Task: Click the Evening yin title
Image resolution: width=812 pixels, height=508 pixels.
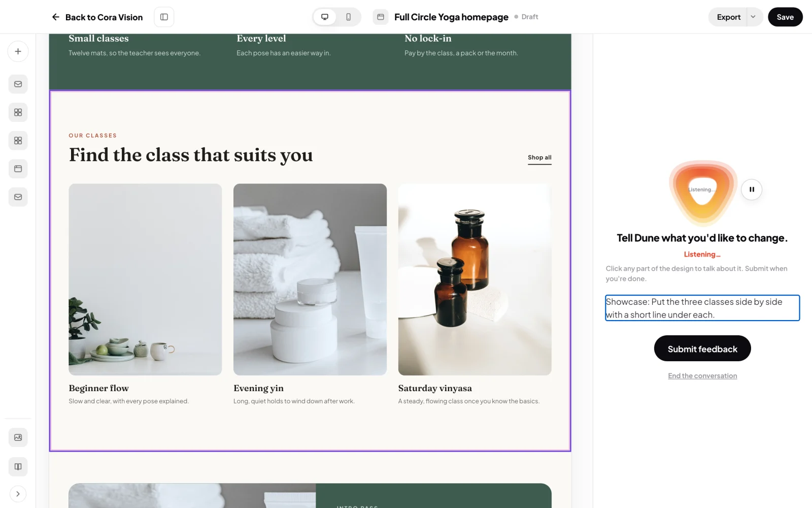Action: click(x=258, y=388)
